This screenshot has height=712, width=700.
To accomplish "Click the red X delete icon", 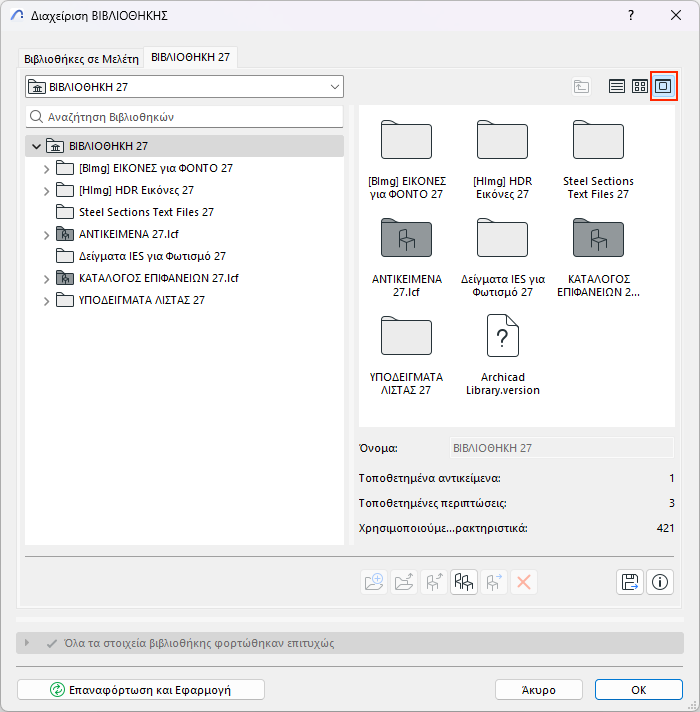I will click(524, 582).
